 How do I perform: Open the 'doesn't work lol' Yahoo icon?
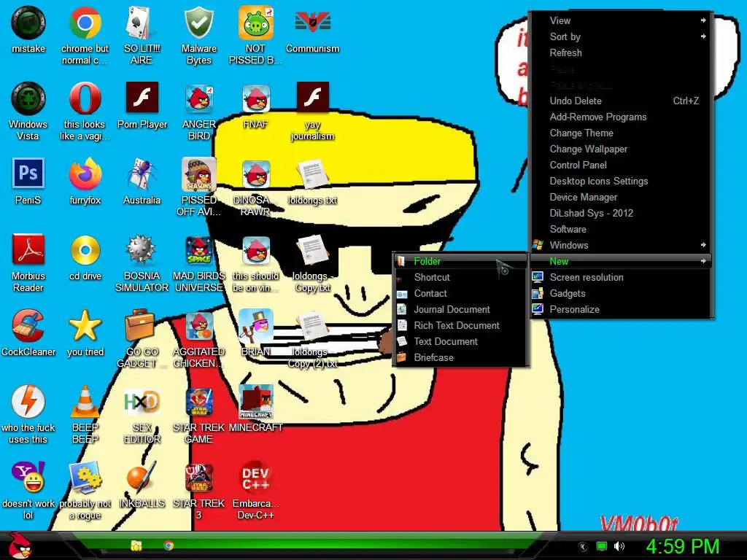tap(28, 477)
